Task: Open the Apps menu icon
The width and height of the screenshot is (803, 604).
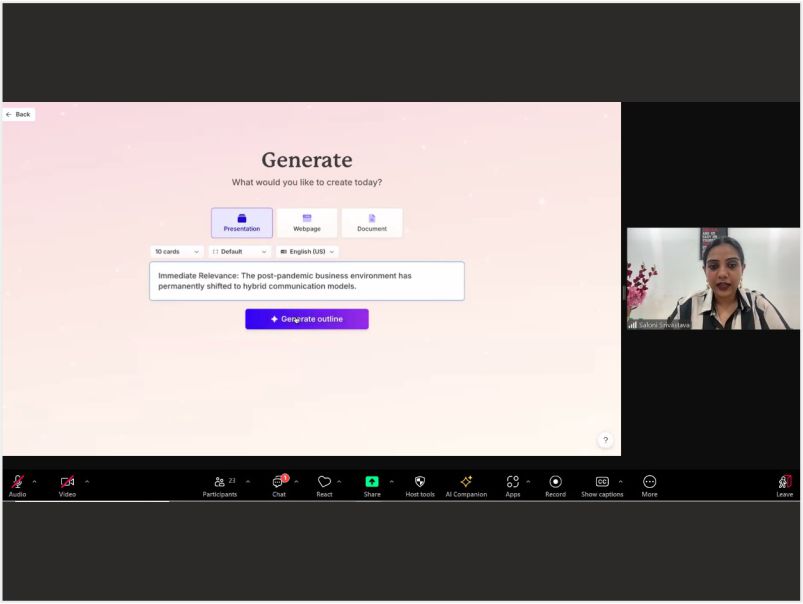Action: (x=512, y=482)
